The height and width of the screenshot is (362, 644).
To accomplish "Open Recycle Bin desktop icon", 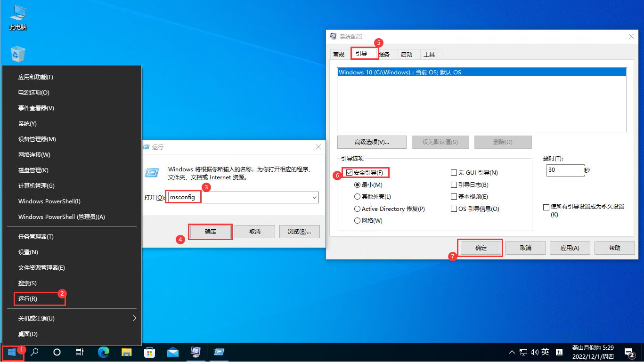I will [x=18, y=54].
